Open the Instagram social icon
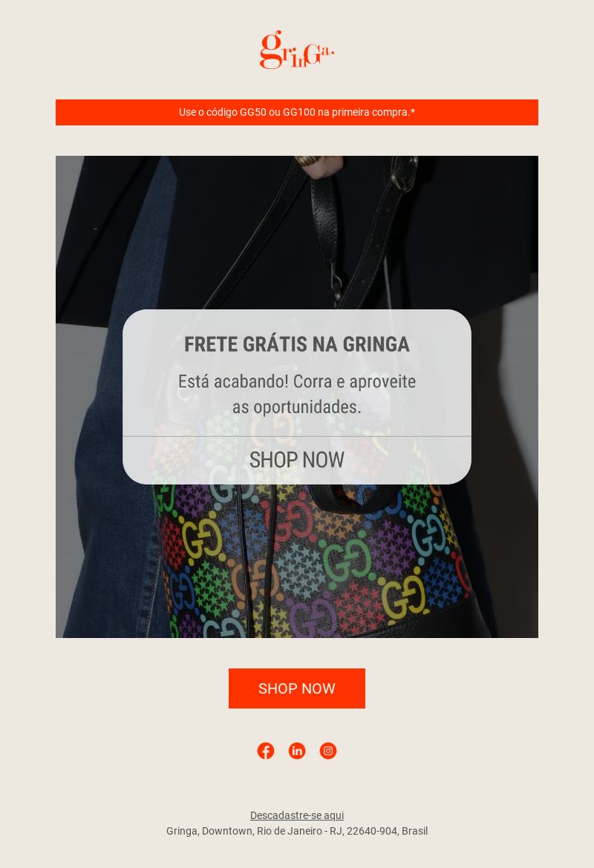594x868 pixels. (328, 751)
